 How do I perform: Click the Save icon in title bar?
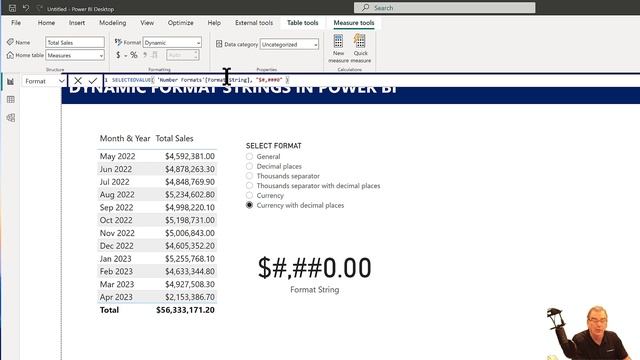pyautogui.click(x=12, y=8)
